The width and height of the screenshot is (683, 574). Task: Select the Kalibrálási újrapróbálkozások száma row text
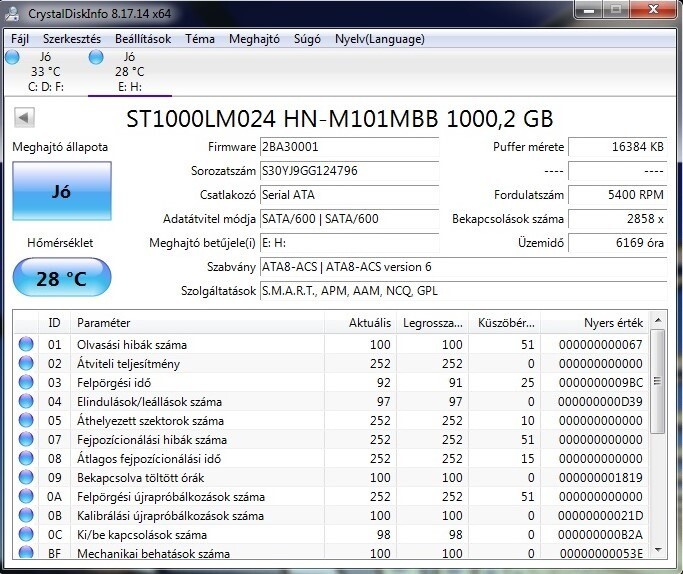(x=170, y=516)
